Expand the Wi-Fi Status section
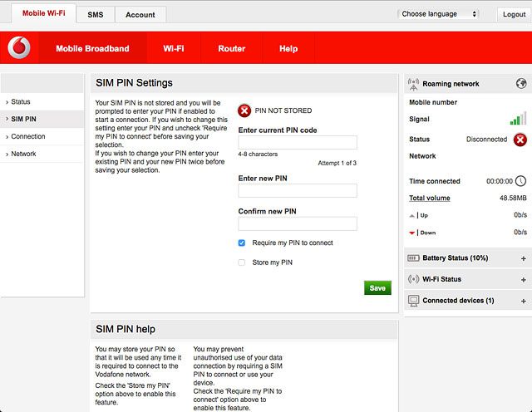532x412 pixels. (x=523, y=280)
